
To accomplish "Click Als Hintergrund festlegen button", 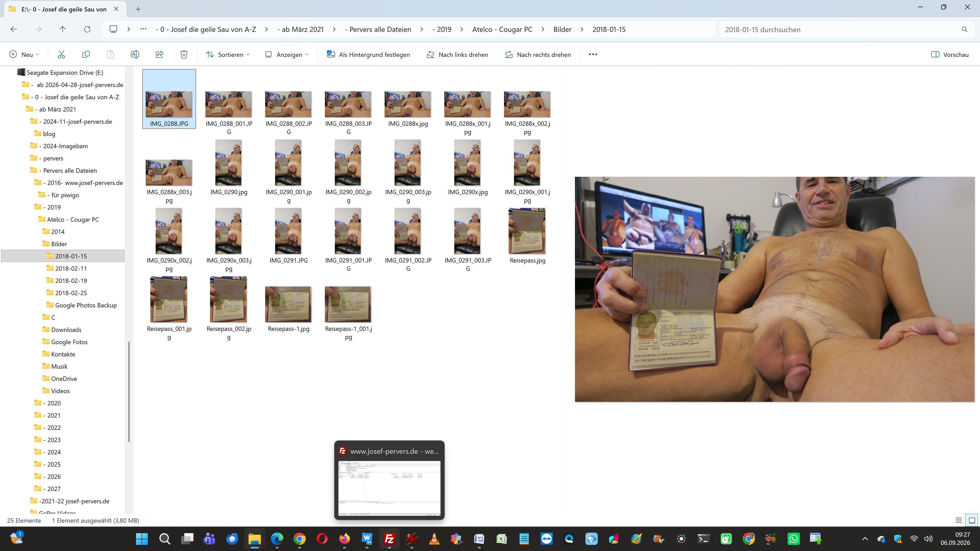I will click(368, 54).
